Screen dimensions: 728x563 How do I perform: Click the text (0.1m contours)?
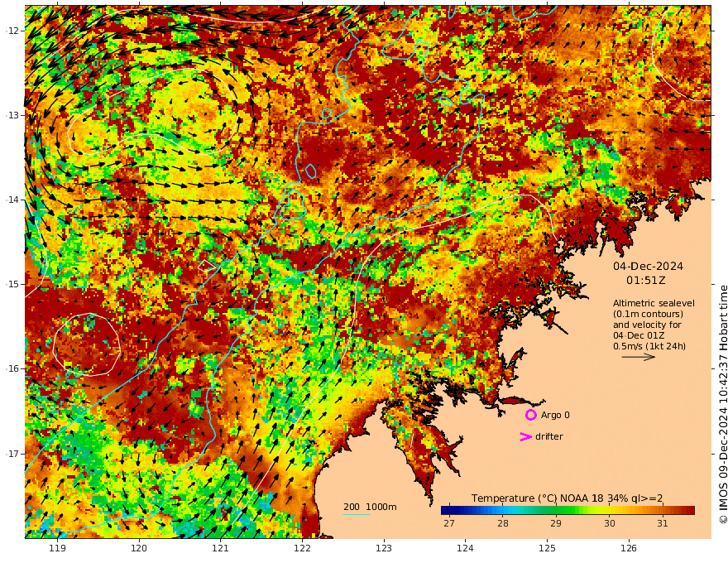point(648,314)
